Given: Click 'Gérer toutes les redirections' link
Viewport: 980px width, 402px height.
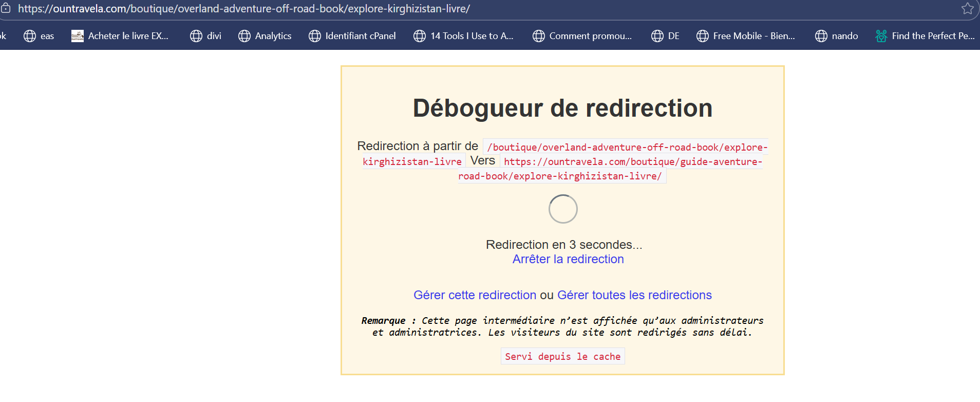Looking at the screenshot, I should point(634,295).
